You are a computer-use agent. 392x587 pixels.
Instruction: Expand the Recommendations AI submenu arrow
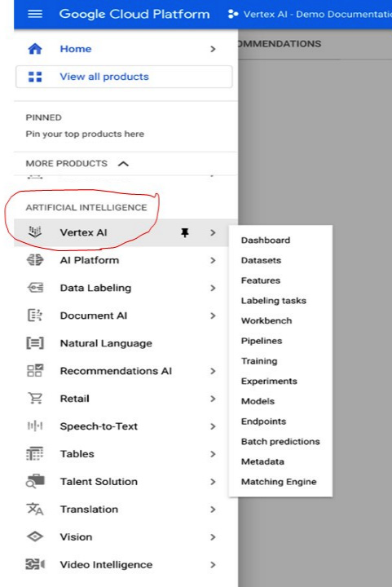[213, 371]
